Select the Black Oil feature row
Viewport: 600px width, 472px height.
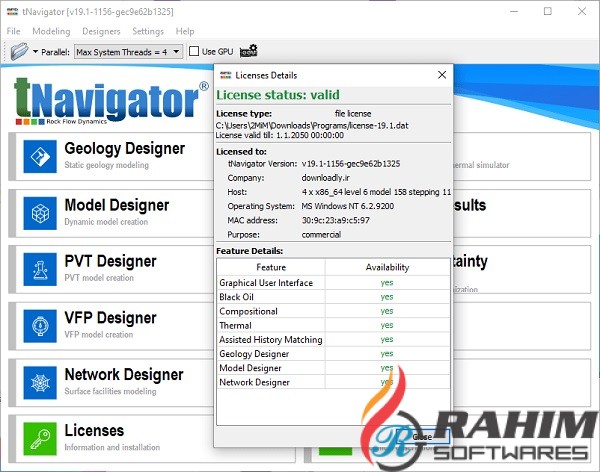pyautogui.click(x=333, y=297)
